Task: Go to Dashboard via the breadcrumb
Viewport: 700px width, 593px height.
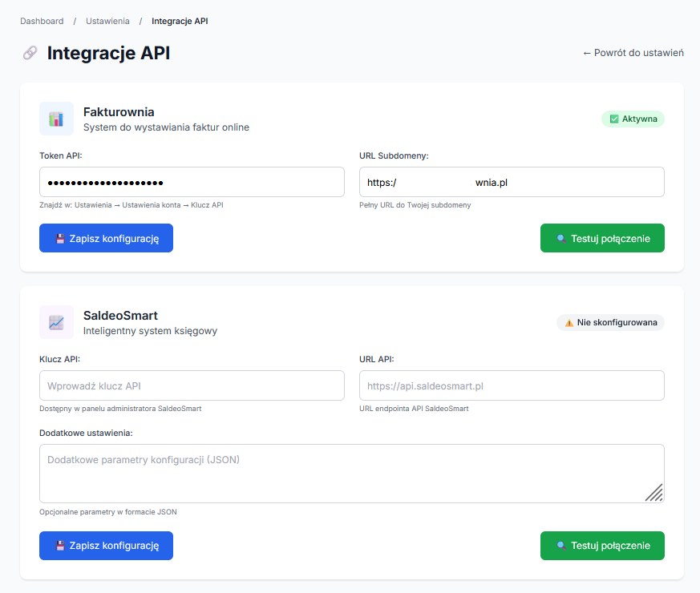Action: (x=42, y=21)
